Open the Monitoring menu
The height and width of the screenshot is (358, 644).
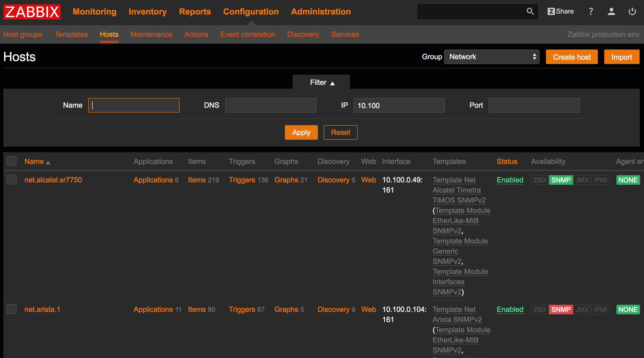point(94,12)
